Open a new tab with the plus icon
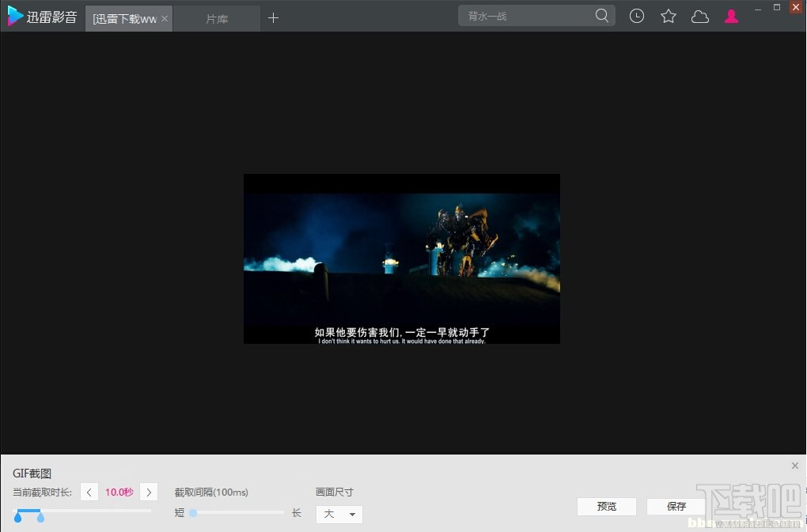Image resolution: width=807 pixels, height=532 pixels. point(273,16)
